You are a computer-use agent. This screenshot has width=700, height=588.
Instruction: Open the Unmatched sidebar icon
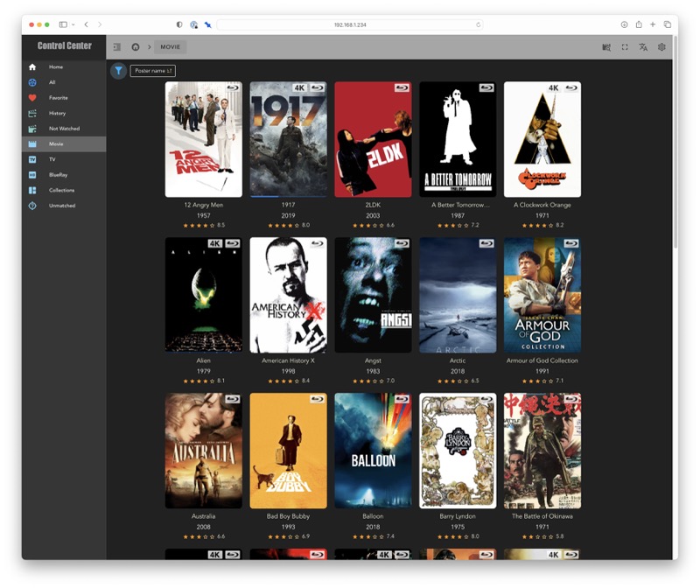pos(32,206)
